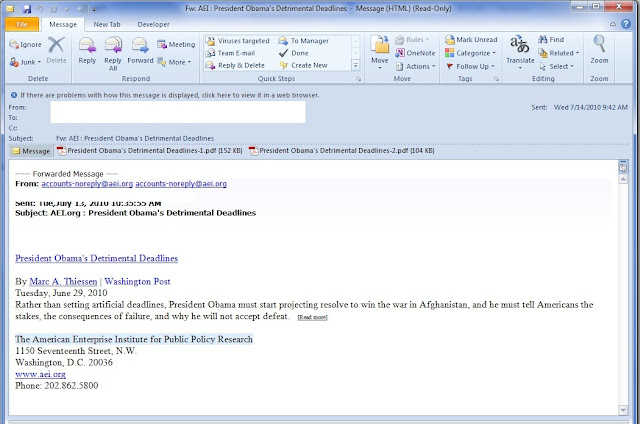Open the Select menu
The image size is (640, 424).
tap(556, 66)
